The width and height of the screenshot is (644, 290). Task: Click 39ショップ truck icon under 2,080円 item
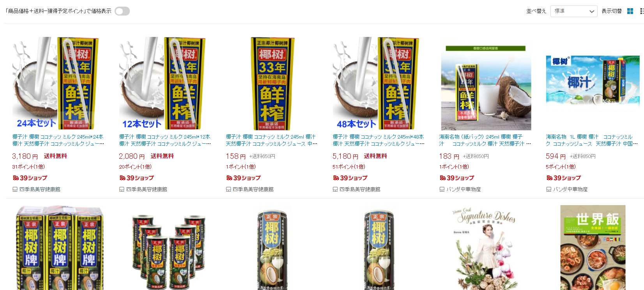click(x=122, y=178)
